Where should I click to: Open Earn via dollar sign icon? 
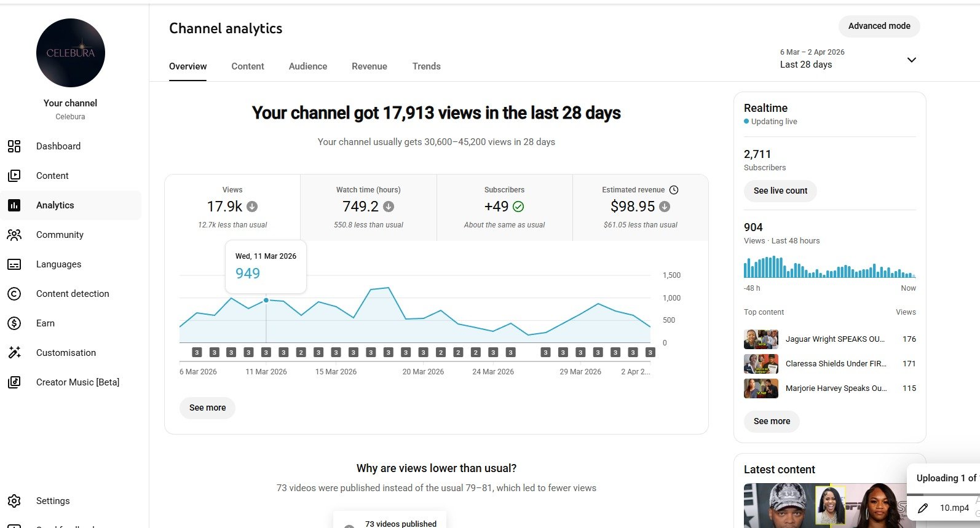14,323
